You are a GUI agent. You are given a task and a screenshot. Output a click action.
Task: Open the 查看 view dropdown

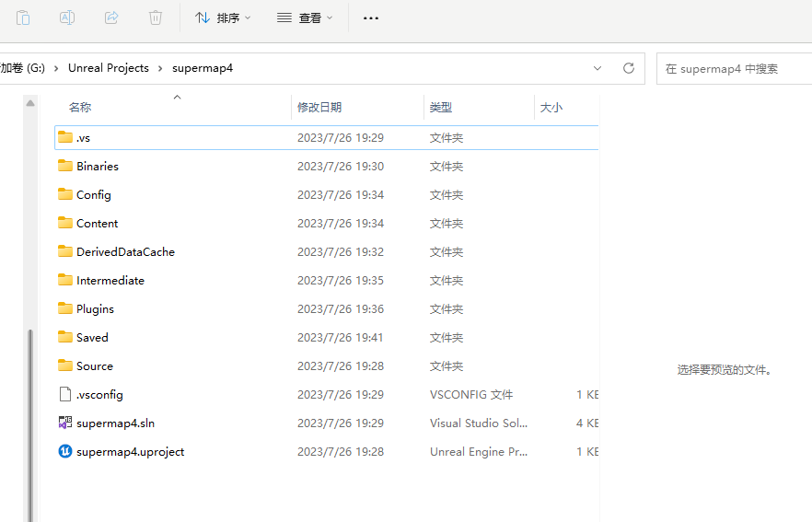(305, 18)
